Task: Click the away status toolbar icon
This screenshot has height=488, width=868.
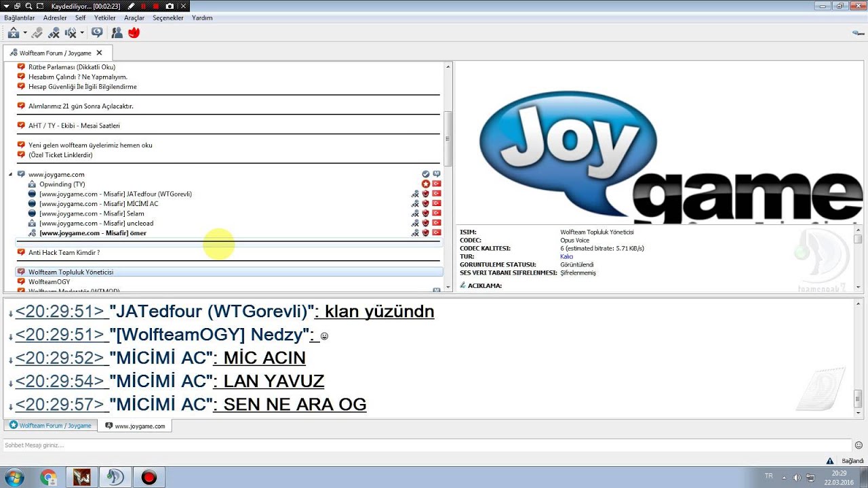Action: (13, 33)
